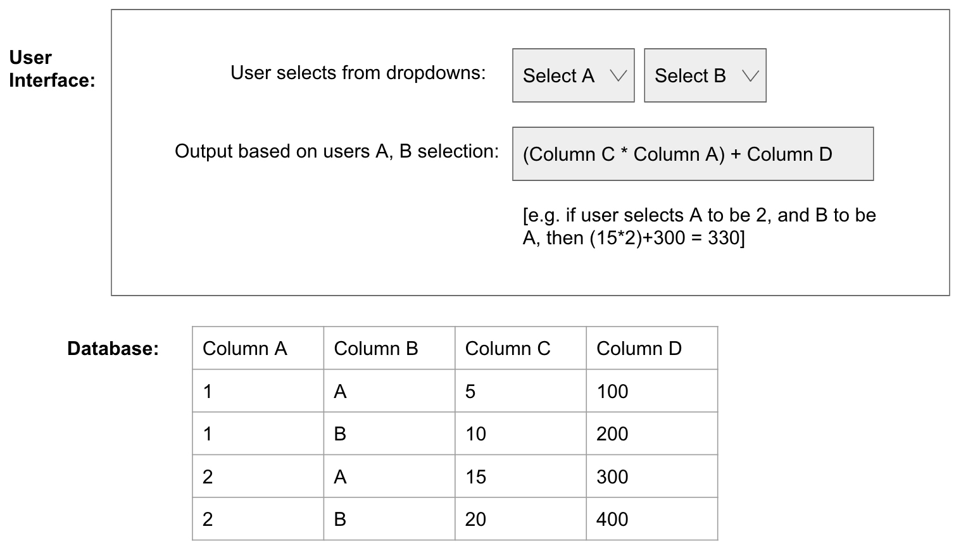Select the cell containing value 300
Image resolution: width=980 pixels, height=548 pixels.
click(x=651, y=476)
